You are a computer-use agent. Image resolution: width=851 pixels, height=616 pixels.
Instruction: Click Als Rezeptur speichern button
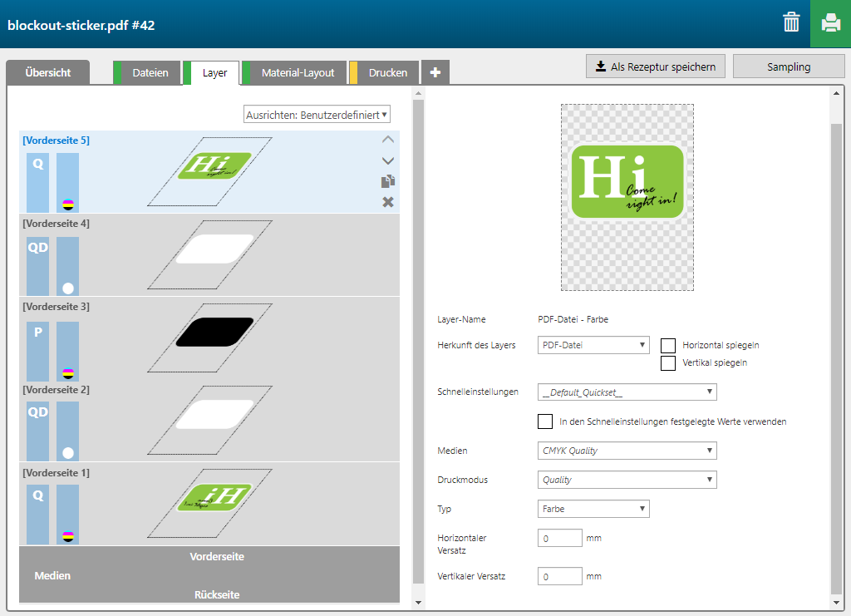(655, 67)
